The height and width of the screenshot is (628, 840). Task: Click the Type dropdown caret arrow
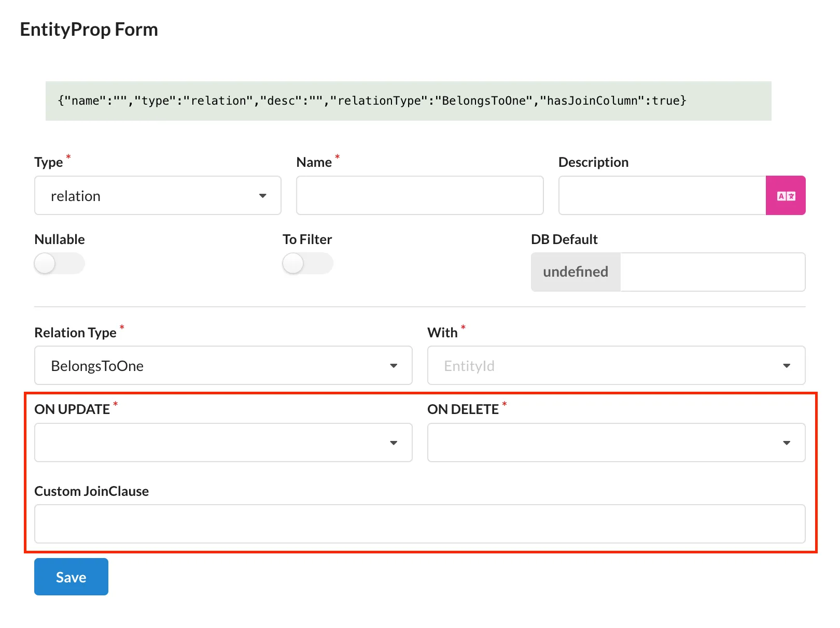tap(262, 196)
